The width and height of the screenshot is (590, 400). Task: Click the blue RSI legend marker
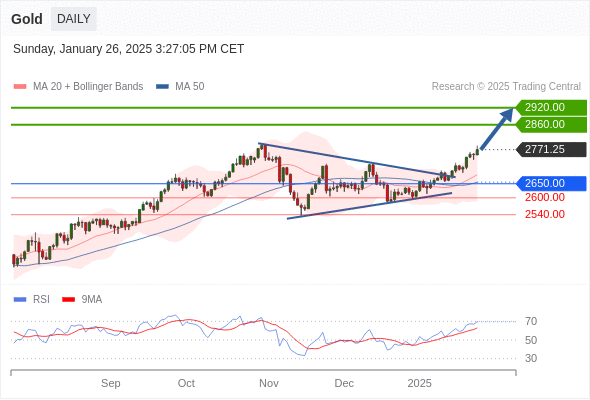coord(20,300)
